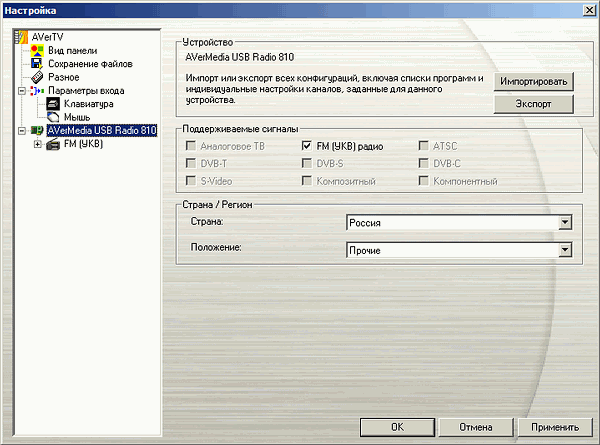Toggle the DVB-S checkbox
The height and width of the screenshot is (445, 600).
(x=307, y=163)
